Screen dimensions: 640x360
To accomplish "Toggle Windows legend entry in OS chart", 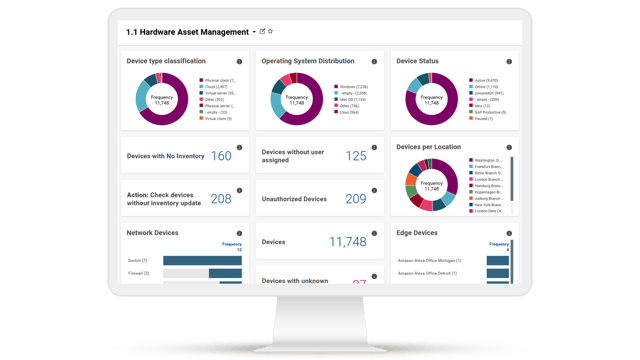I will coord(351,87).
